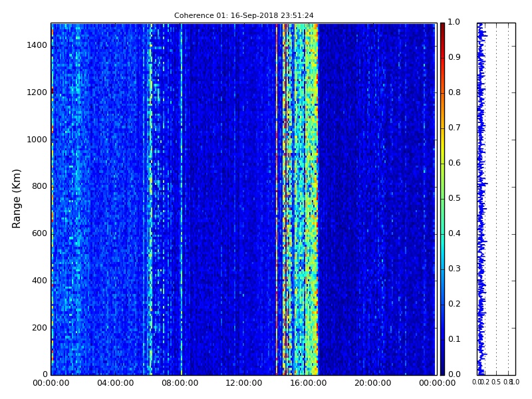Screen dimensions: 532x399
Task: Click the 20:00:00 time axis label
Action: tap(373, 383)
